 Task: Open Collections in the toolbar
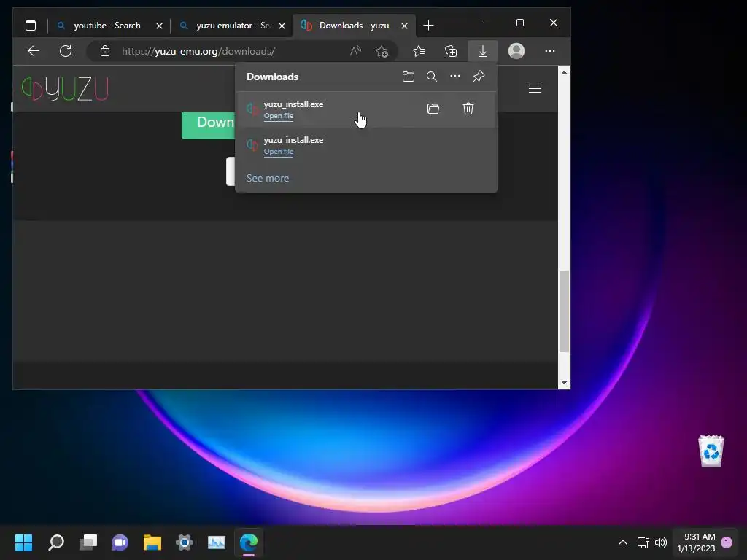451,51
